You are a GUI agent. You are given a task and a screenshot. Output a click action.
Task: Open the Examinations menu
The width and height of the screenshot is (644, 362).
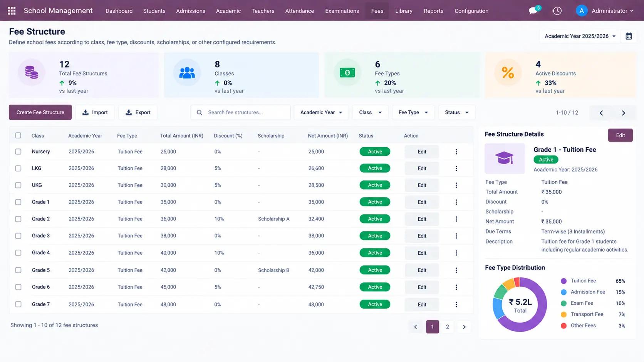pos(342,11)
